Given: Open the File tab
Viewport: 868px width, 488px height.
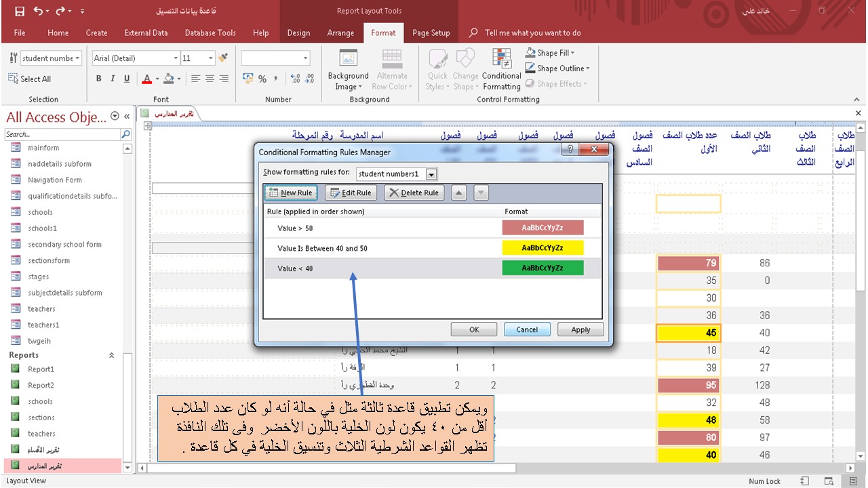Looking at the screenshot, I should point(20,33).
